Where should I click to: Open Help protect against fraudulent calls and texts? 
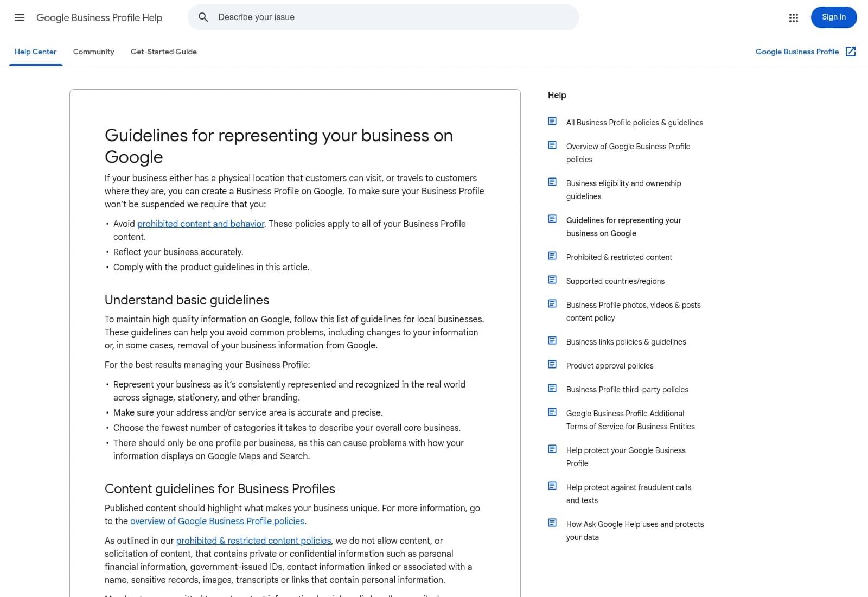tap(629, 494)
